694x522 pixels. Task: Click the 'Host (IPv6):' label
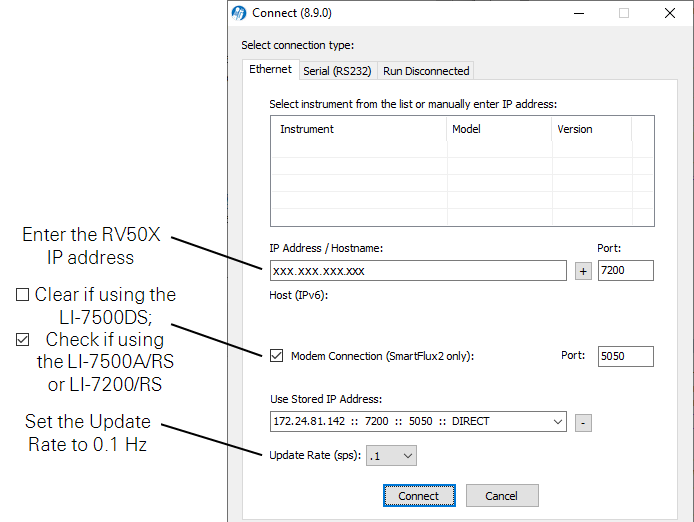point(299,295)
